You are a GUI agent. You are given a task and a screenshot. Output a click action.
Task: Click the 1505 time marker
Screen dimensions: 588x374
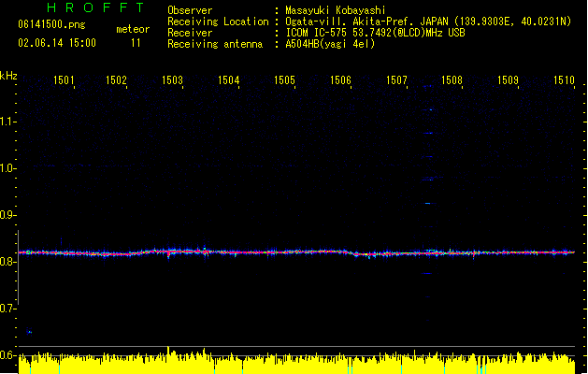[284, 80]
